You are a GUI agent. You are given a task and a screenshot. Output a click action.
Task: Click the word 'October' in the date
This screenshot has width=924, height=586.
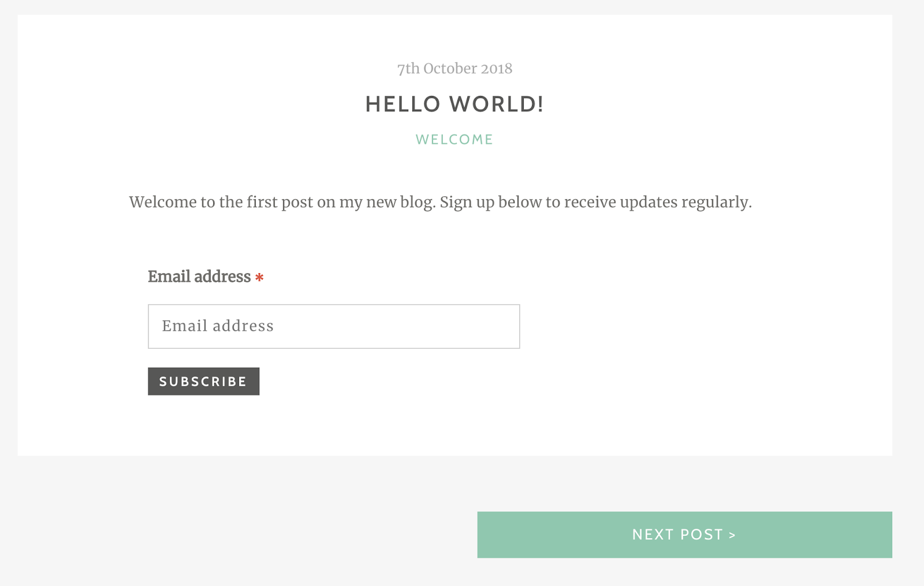[x=450, y=69]
